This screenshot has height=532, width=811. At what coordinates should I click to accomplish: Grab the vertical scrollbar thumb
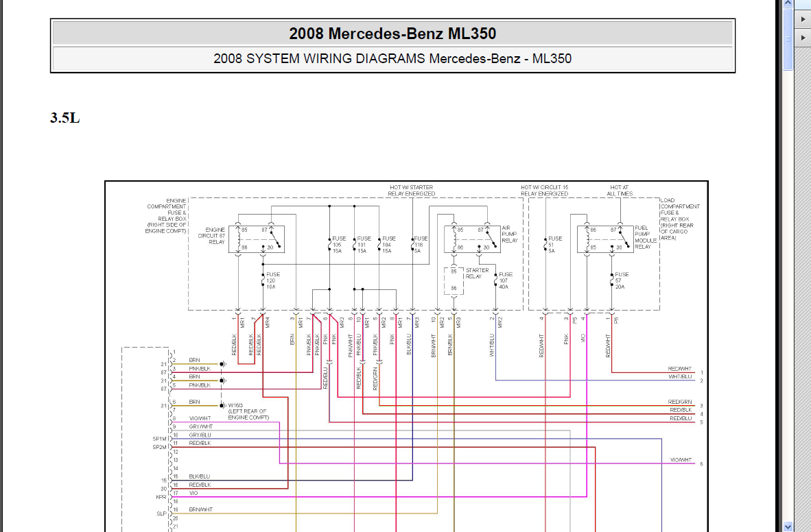788,39
